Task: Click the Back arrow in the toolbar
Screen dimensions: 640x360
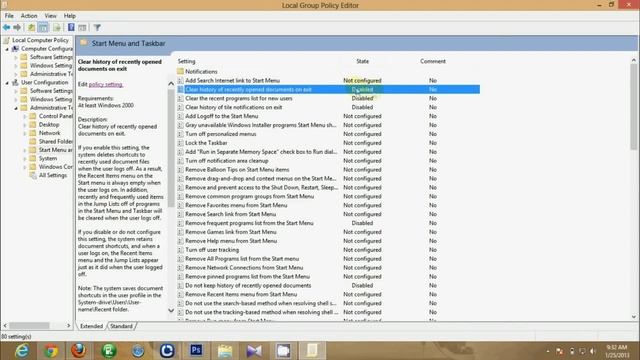Action: click(x=7, y=27)
